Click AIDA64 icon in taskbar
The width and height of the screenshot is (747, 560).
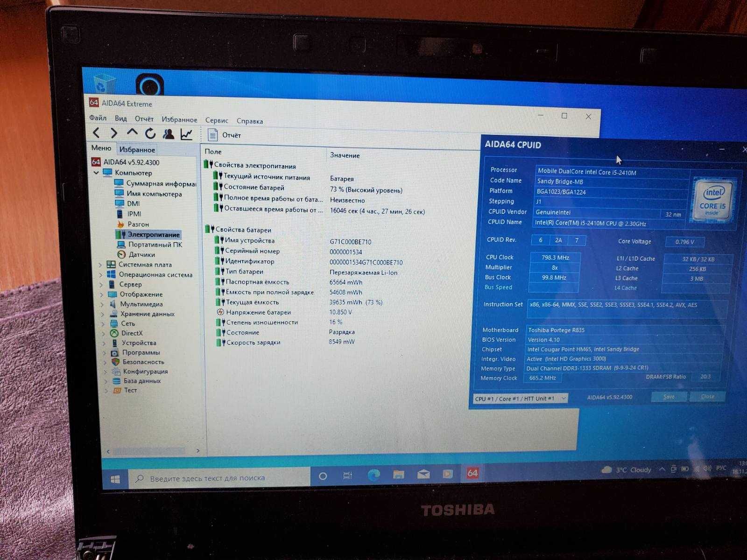point(472,473)
